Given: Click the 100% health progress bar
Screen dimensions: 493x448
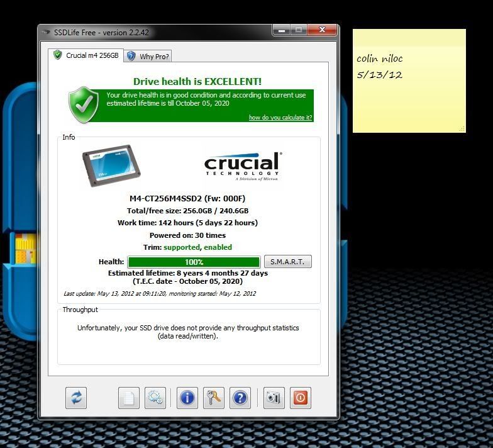Looking at the screenshot, I should 194,262.
